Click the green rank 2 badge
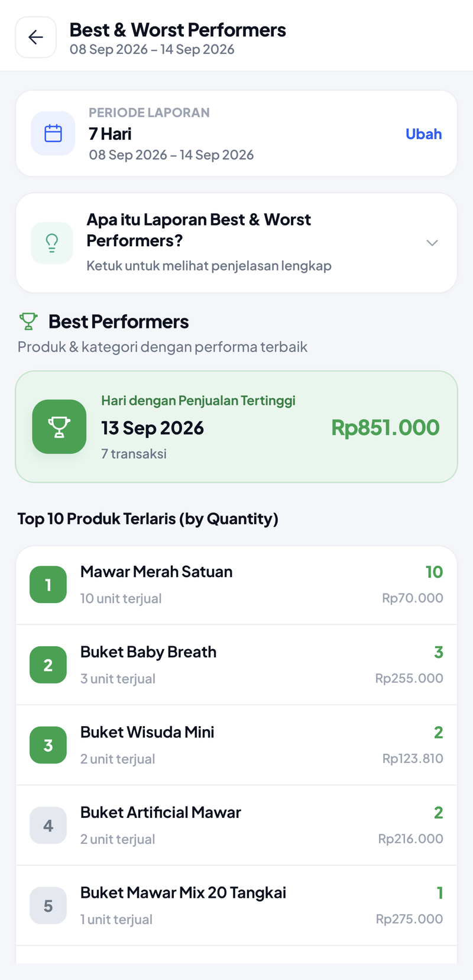The width and height of the screenshot is (473, 980). [x=48, y=665]
